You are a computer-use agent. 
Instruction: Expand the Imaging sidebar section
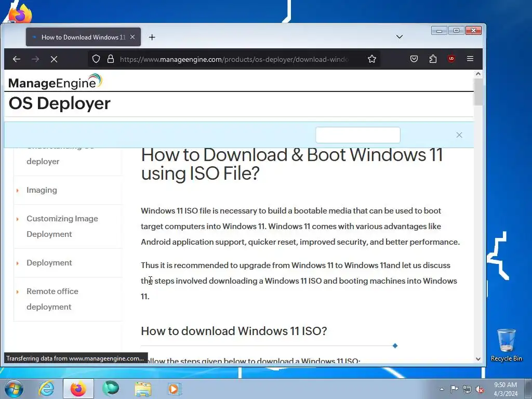[x=18, y=190]
